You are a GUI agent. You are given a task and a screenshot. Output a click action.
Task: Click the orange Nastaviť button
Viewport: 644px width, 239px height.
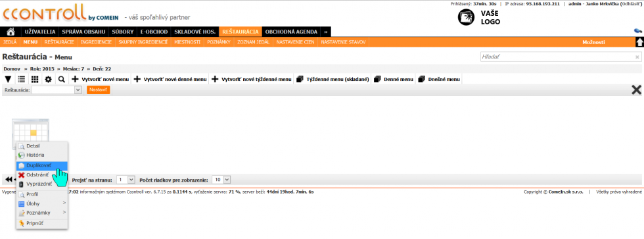pos(98,90)
